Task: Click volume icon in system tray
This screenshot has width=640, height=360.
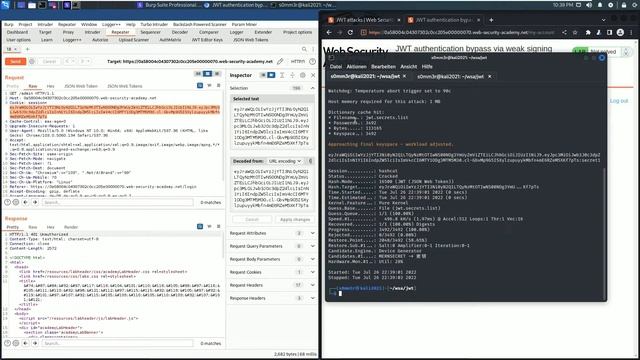Action: tap(589, 5)
